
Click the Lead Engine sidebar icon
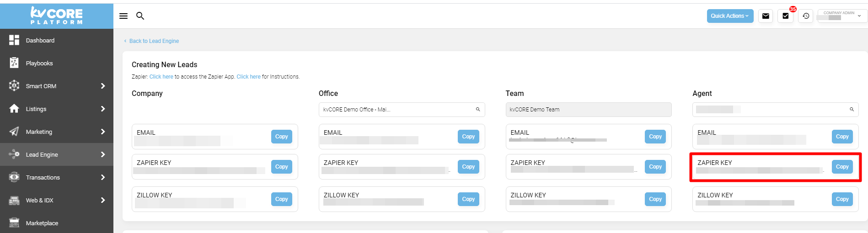14,154
